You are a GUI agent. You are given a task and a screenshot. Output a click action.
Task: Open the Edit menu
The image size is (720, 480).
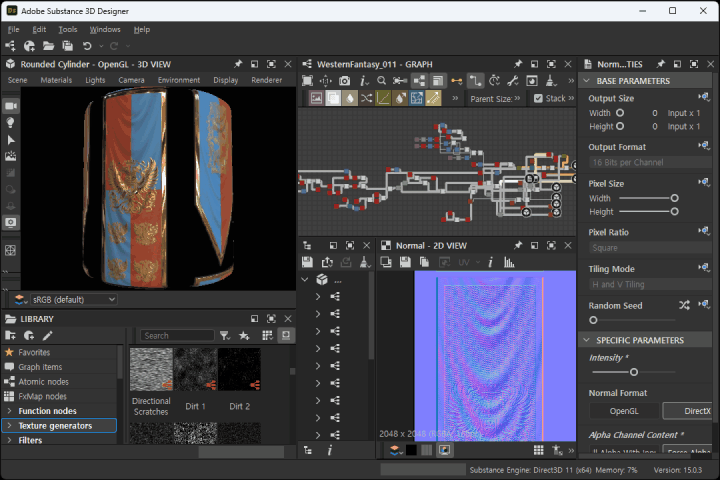tap(39, 29)
